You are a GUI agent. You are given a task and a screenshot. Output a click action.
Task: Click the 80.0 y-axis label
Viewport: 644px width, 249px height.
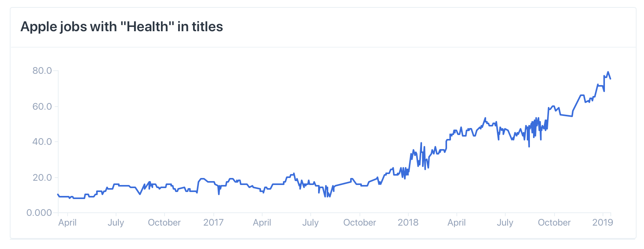[42, 71]
